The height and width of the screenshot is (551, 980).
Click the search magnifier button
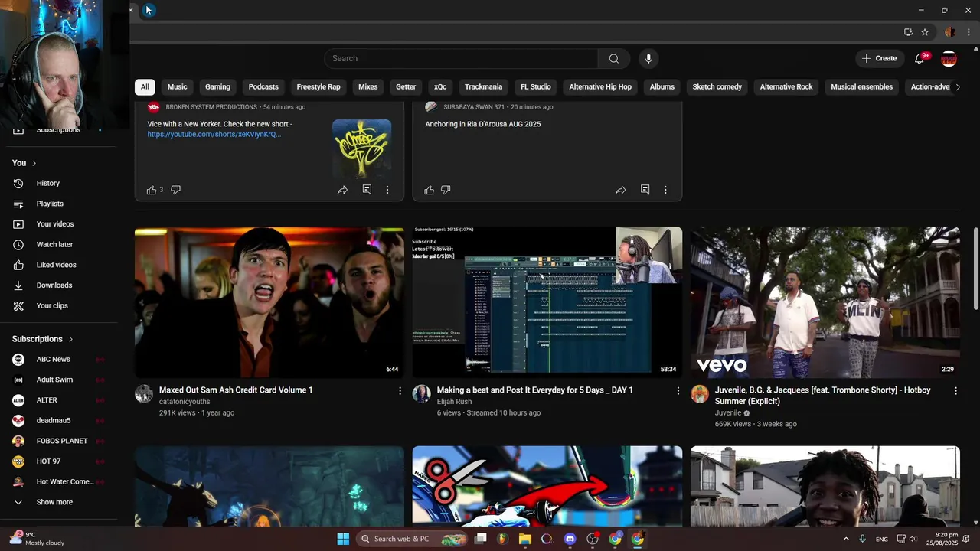coord(614,59)
